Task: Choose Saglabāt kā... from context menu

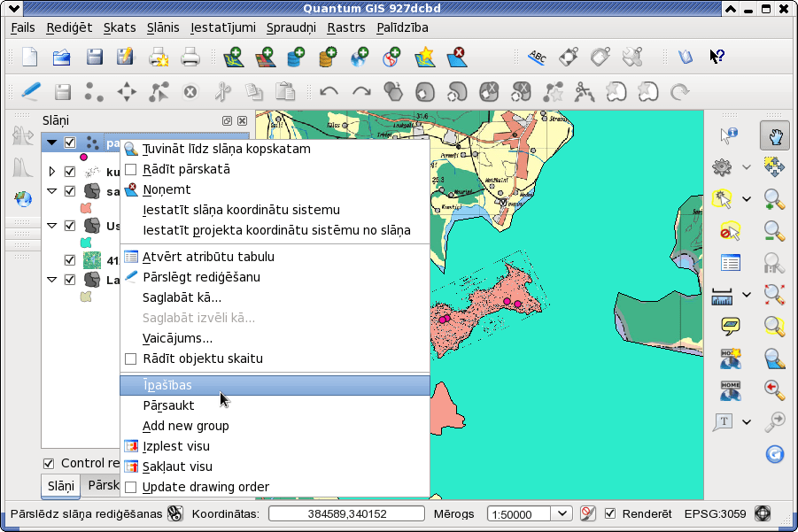Action: click(275, 297)
